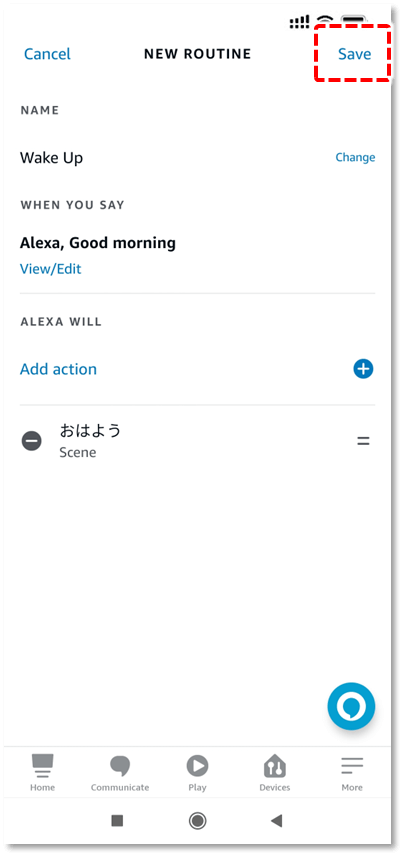Viewport: 404px width, 857px height.
Task: Tap the Alexa, Good morning phrase
Action: pyautogui.click(x=98, y=243)
